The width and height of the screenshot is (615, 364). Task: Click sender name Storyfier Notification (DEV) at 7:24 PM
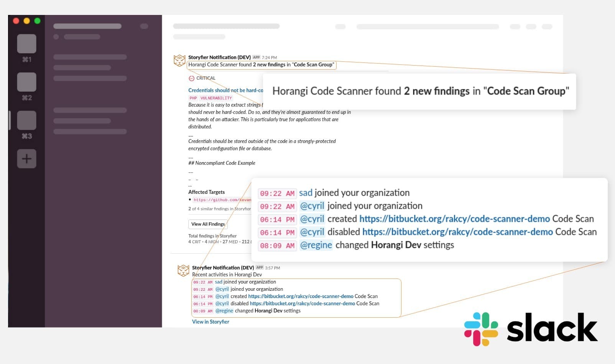219,57
